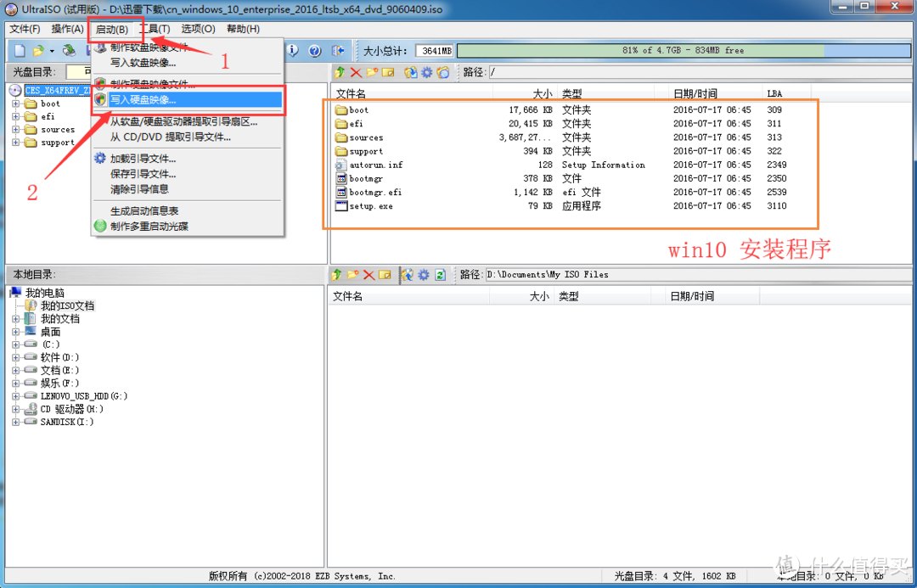
Task: Select 写入硬盘映像... menu entry
Action: pyautogui.click(x=187, y=100)
